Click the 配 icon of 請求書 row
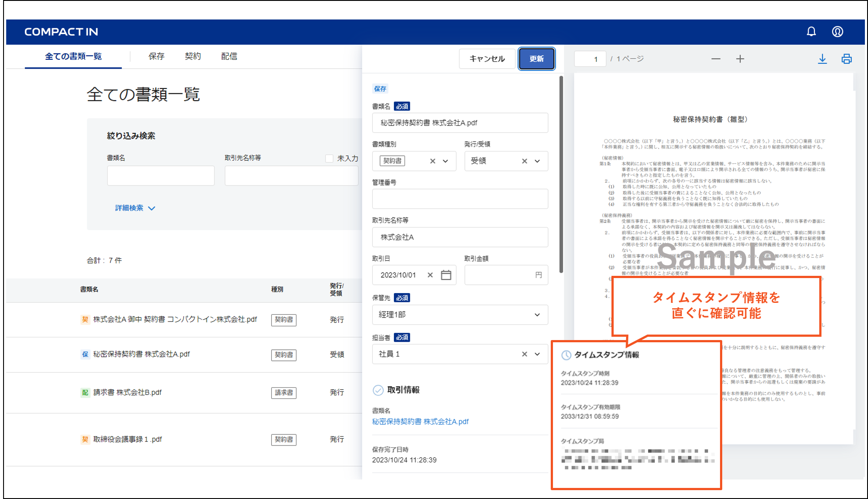Viewport: 868px width, 499px height. 85,392
